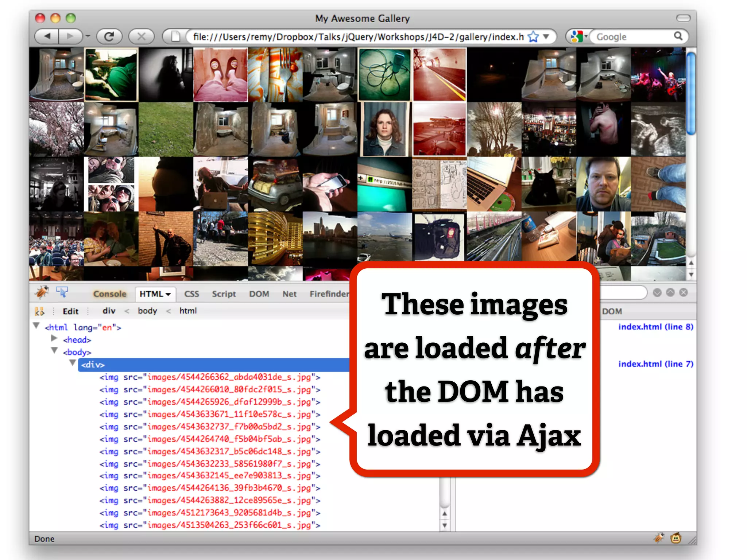Click the Edit button in HTML panel
The width and height of the screenshot is (747, 560).
(70, 311)
